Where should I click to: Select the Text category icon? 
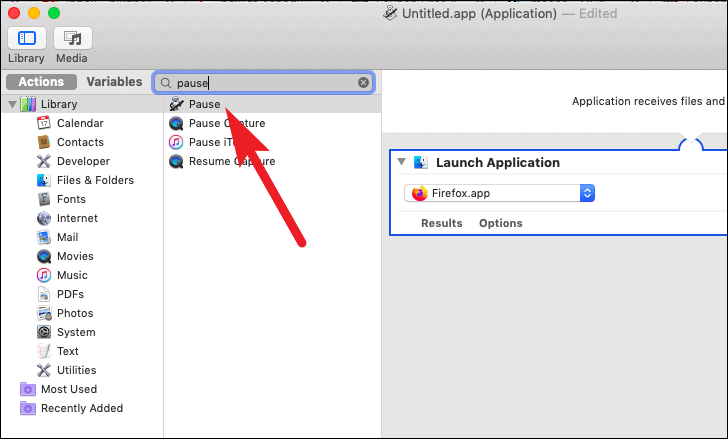point(44,351)
